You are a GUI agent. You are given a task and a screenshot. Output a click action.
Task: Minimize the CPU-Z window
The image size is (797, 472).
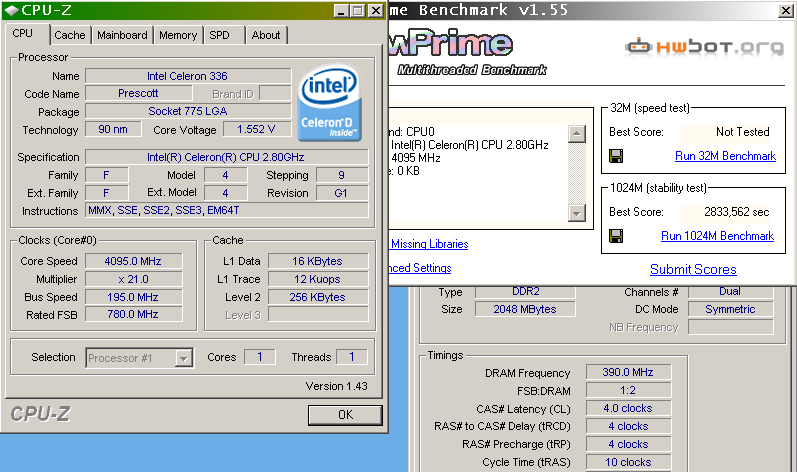coord(342,11)
